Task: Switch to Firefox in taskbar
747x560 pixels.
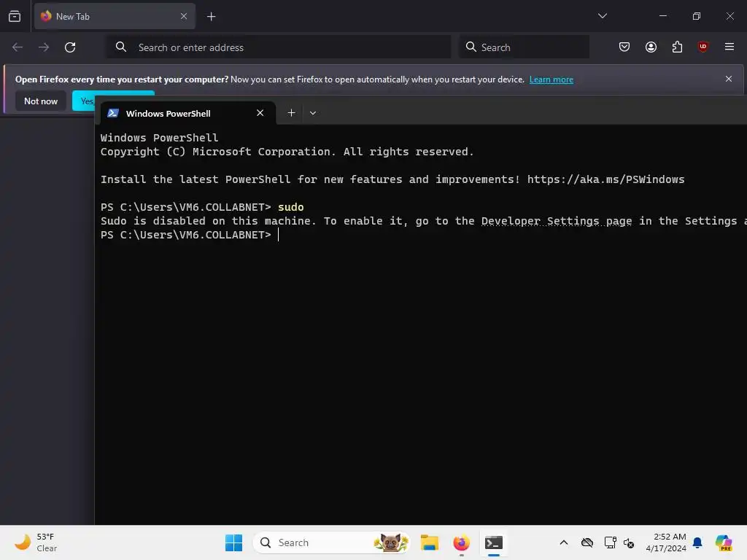Action: click(461, 542)
